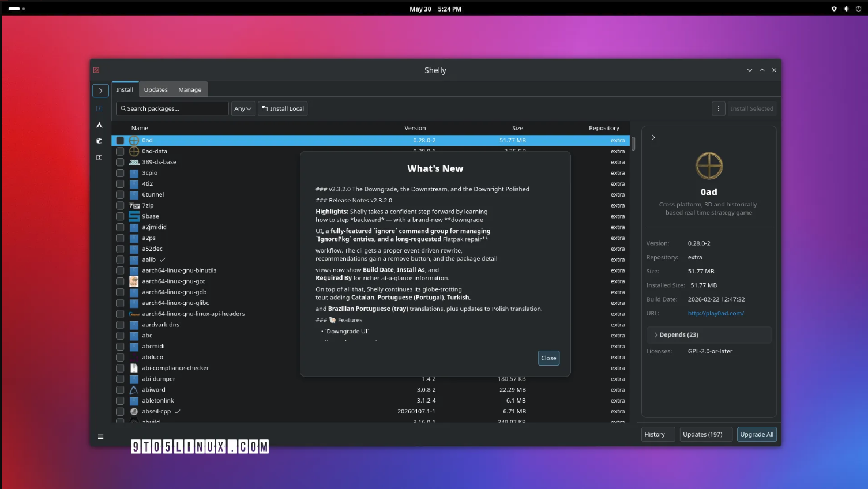Sort by the Repository column header
Screen dimensions: 868x489
(604, 128)
